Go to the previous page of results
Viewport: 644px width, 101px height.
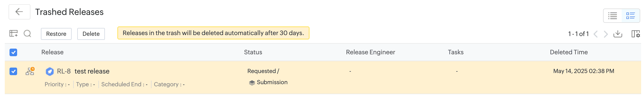595,34
